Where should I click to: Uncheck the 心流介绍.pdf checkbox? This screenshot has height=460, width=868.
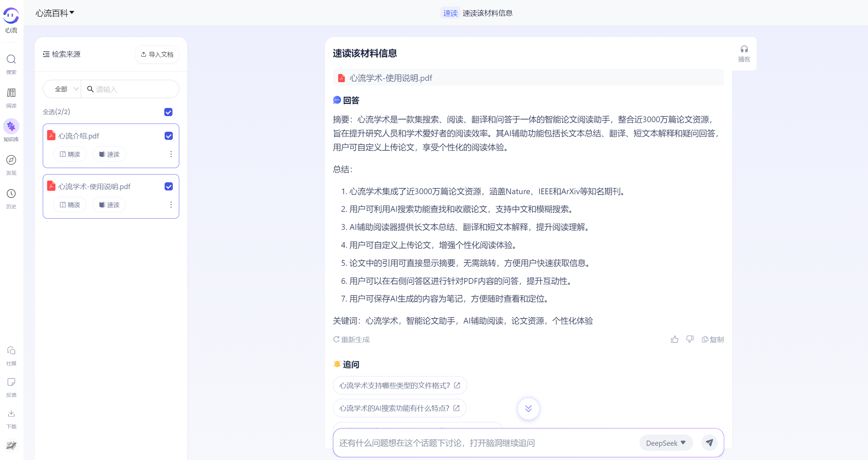tap(169, 136)
